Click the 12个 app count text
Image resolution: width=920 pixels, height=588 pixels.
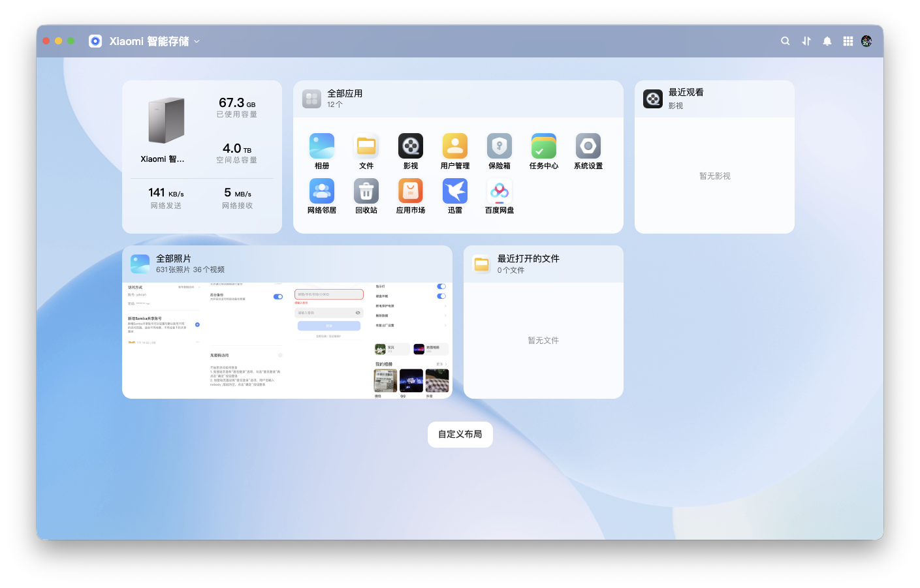pos(335,104)
